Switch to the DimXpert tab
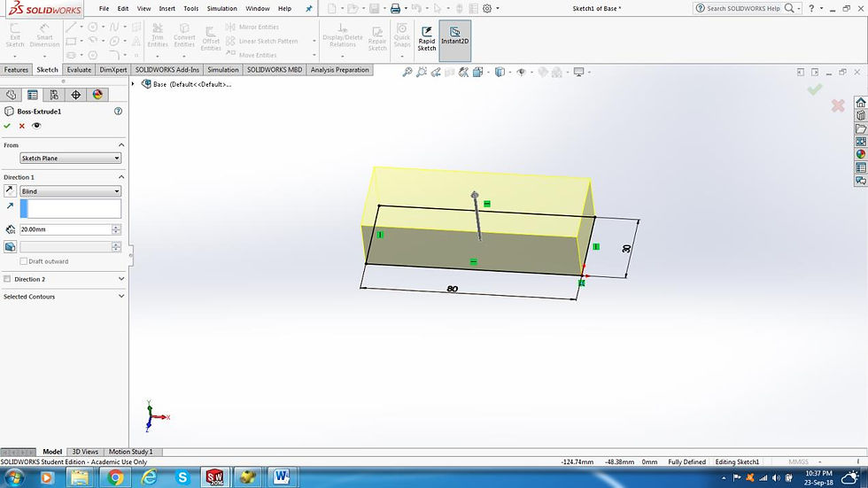The height and width of the screenshot is (488, 868). (113, 70)
